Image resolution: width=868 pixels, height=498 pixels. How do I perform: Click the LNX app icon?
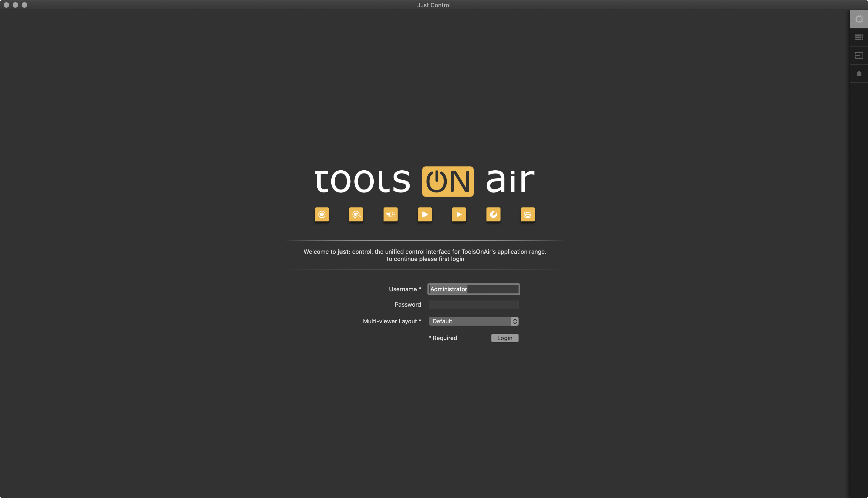click(356, 214)
